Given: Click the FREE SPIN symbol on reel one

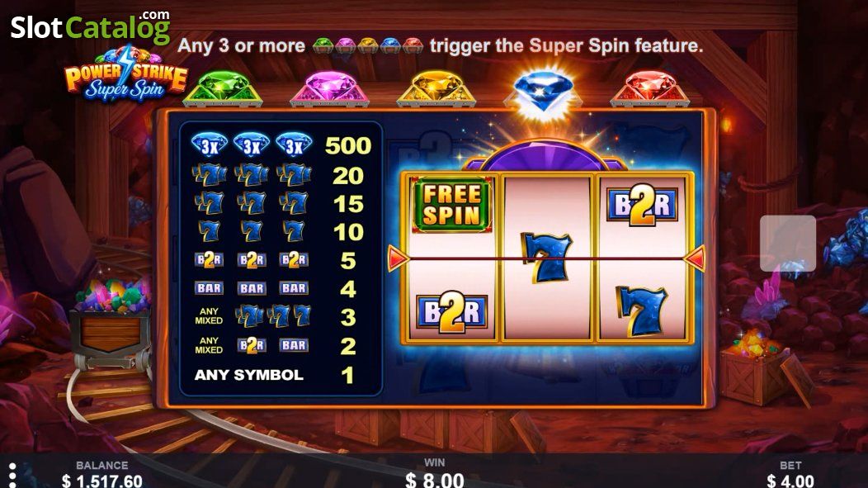Looking at the screenshot, I should 451,205.
